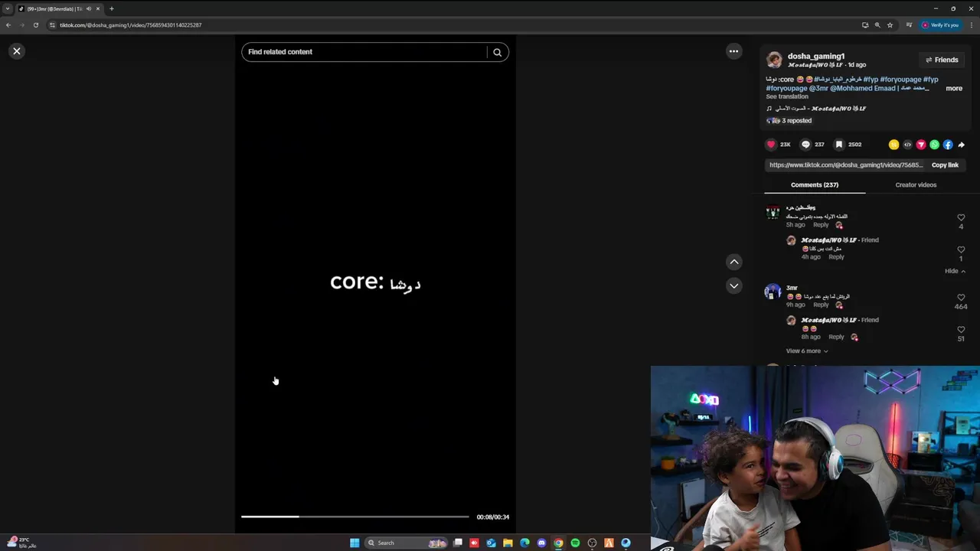This screenshot has height=551, width=980.
Task: Click the @3mr mention in caption
Action: tap(818, 88)
